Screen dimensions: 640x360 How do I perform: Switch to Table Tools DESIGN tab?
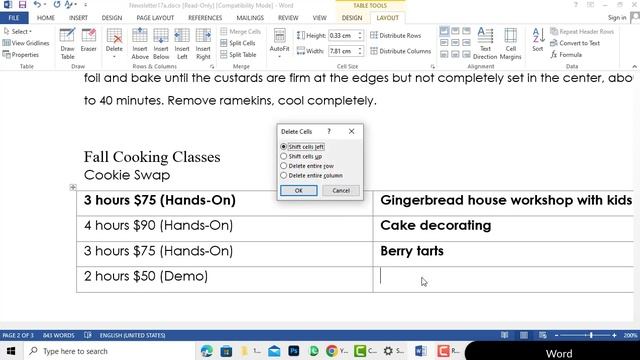[x=352, y=18]
